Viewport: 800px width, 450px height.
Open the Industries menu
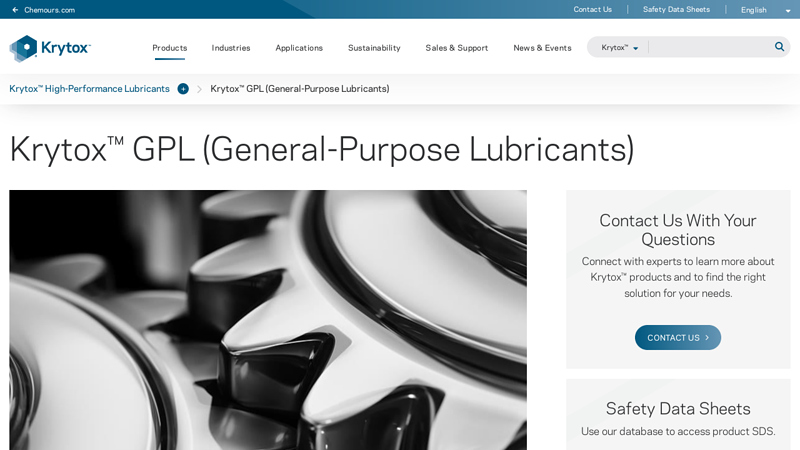[x=231, y=47]
